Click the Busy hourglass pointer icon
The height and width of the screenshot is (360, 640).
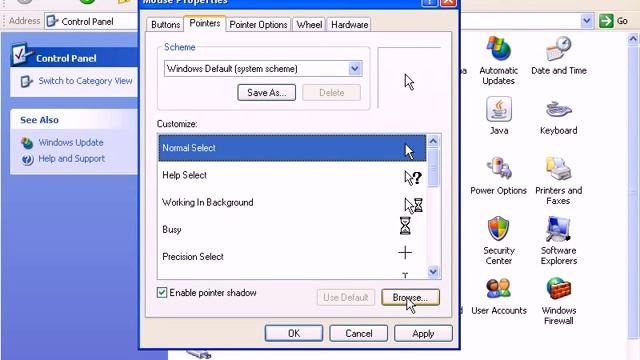tap(405, 226)
